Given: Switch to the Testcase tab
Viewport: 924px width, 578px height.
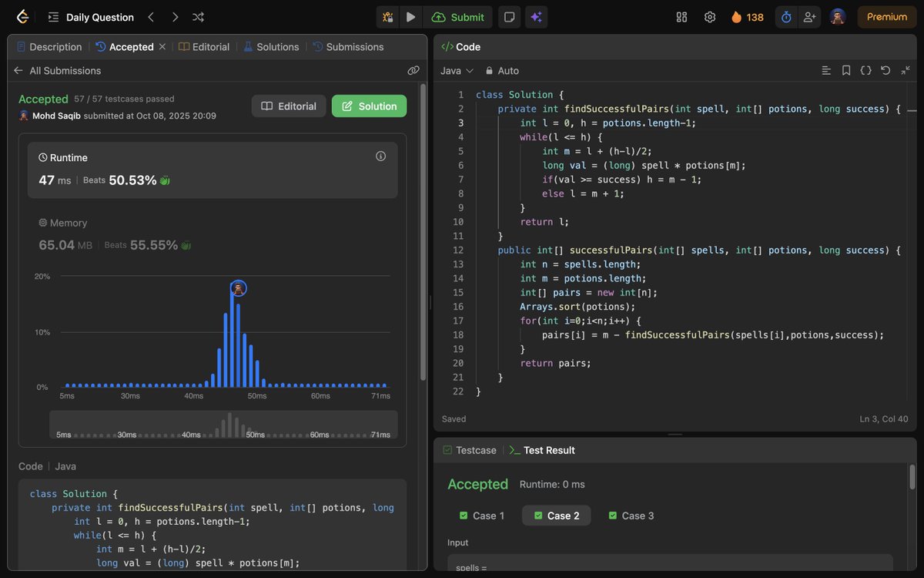Looking at the screenshot, I should click(470, 450).
